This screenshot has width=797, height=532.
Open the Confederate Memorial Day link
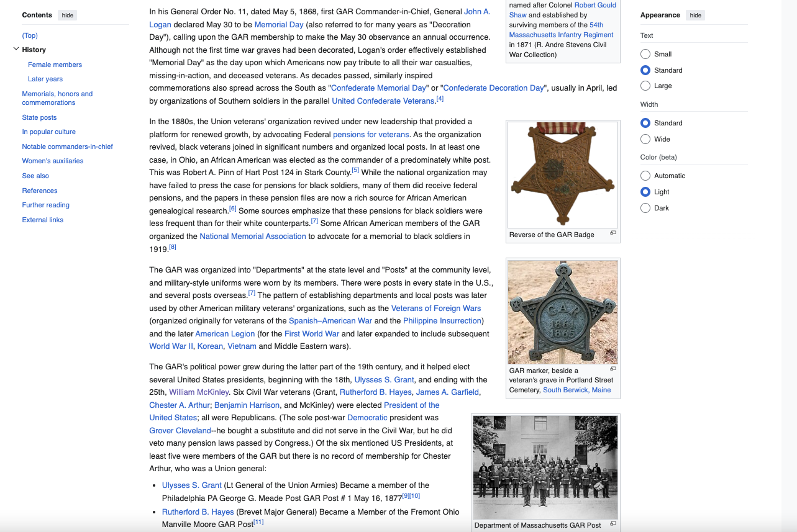tap(379, 88)
